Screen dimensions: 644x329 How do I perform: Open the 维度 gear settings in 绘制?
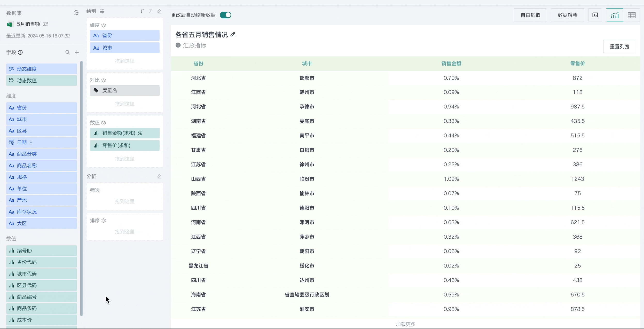click(x=104, y=25)
